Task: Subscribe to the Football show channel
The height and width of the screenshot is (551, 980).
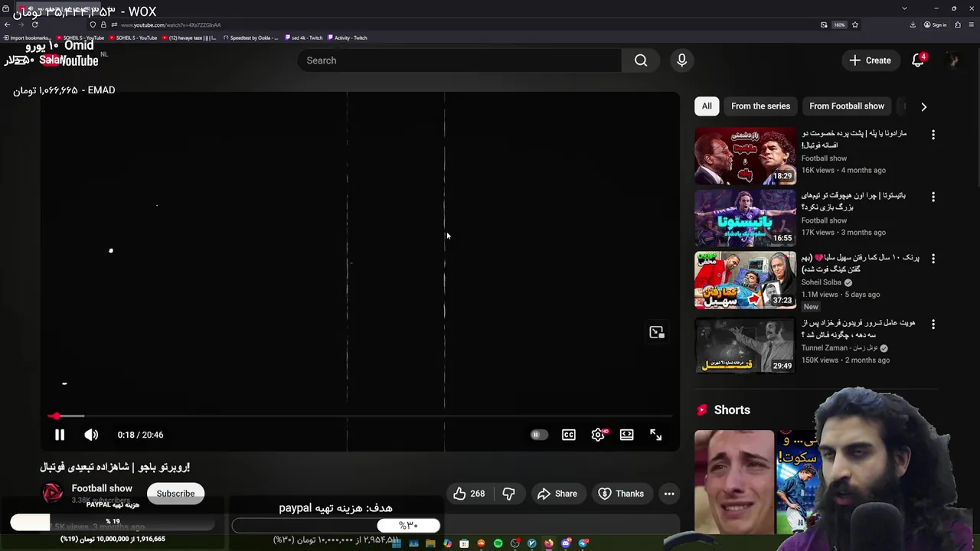Action: 175,494
